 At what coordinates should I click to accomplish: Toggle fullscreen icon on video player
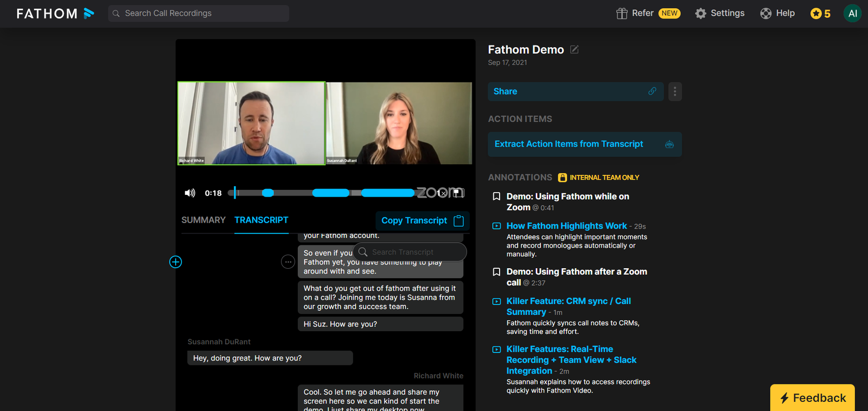click(458, 193)
